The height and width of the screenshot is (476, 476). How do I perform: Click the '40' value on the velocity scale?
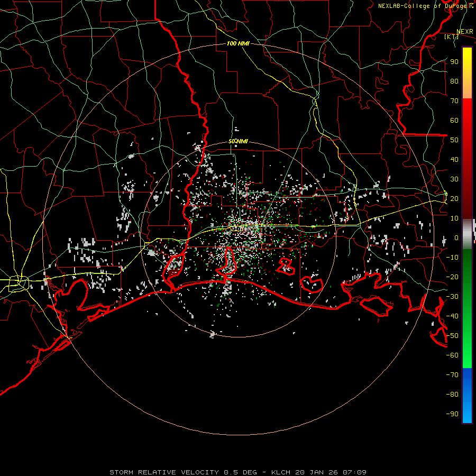454,160
